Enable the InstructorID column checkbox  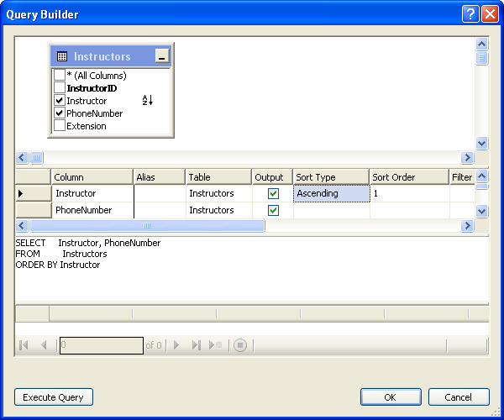pos(60,88)
